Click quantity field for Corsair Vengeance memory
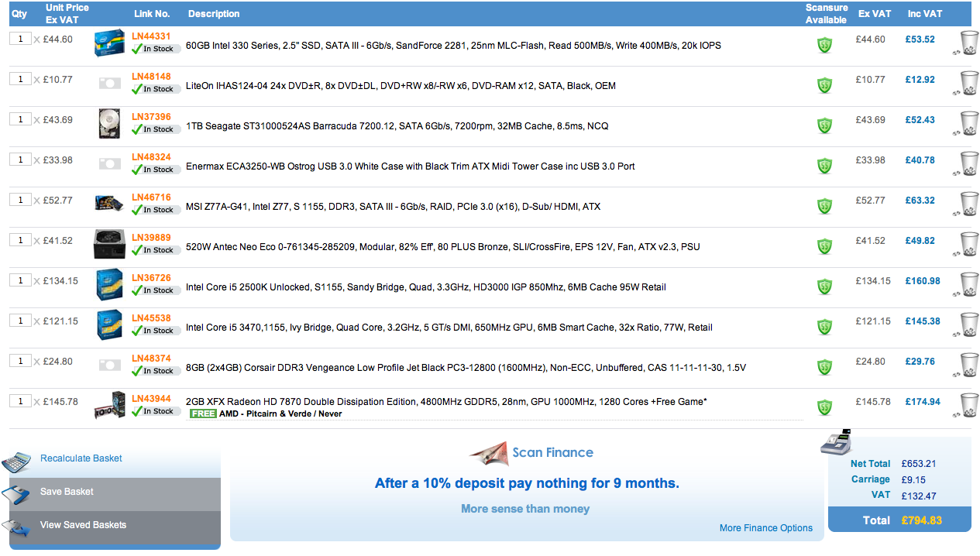 tap(20, 361)
